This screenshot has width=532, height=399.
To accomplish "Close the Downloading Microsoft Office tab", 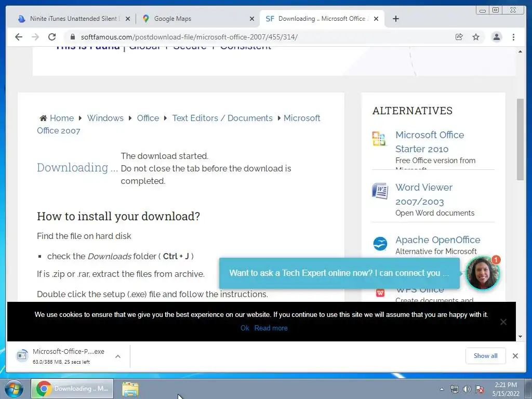I will click(376, 19).
